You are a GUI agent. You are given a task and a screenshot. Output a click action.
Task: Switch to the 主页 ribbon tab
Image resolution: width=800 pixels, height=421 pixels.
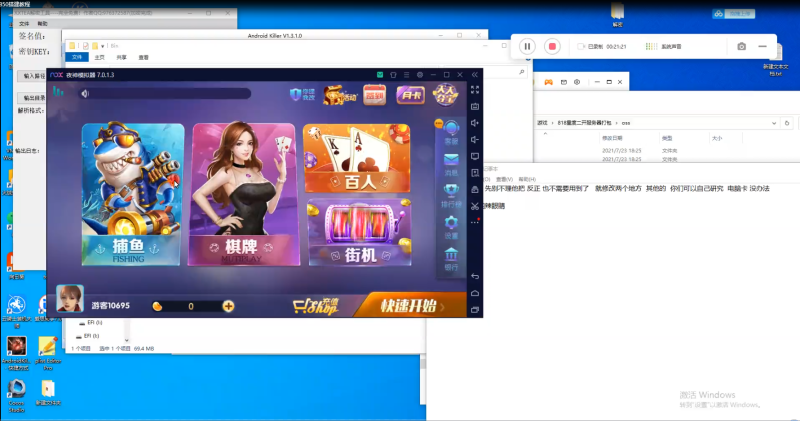[x=99, y=58]
